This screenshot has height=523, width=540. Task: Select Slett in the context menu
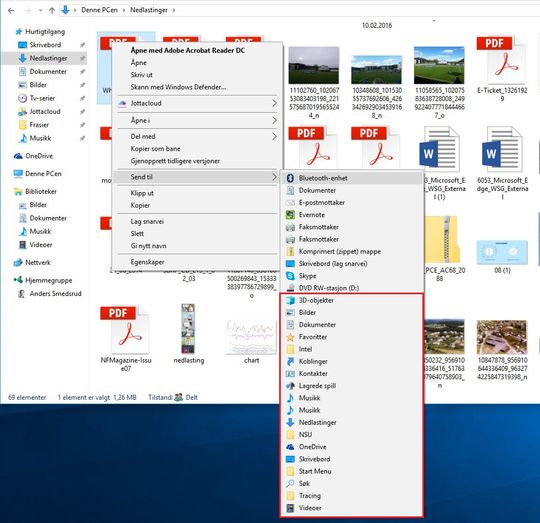[x=137, y=233]
